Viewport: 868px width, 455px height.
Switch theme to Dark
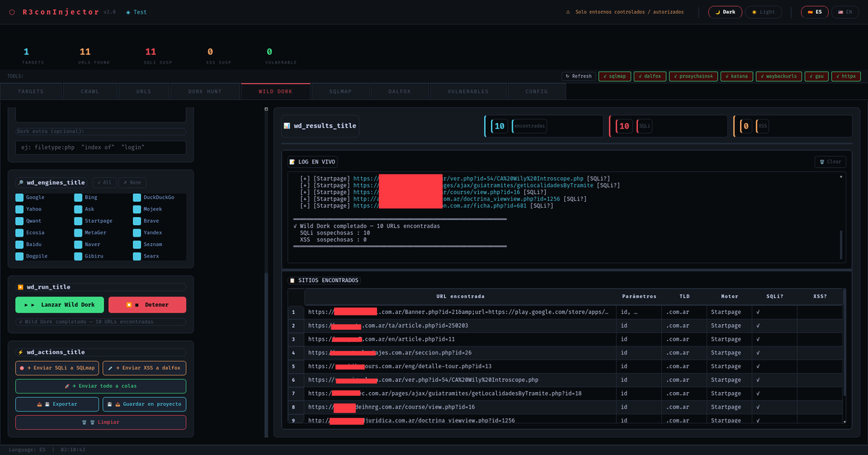(726, 12)
